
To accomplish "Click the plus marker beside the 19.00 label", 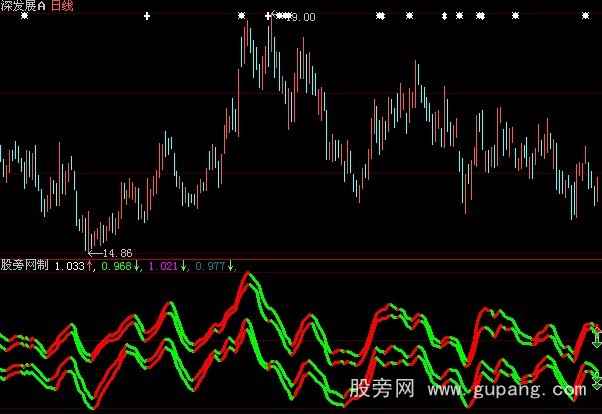I will click(x=268, y=16).
